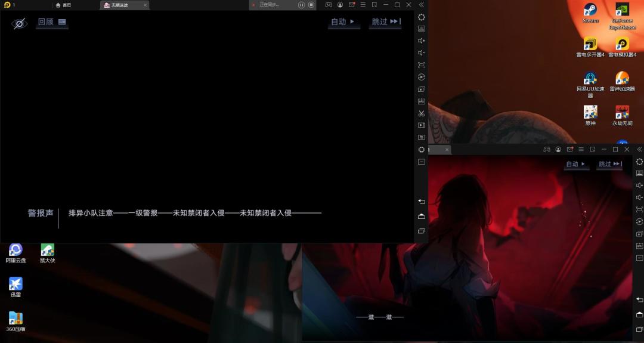Expand more tools in second emulator sidebar
This screenshot has width=644, height=343.
click(x=639, y=258)
